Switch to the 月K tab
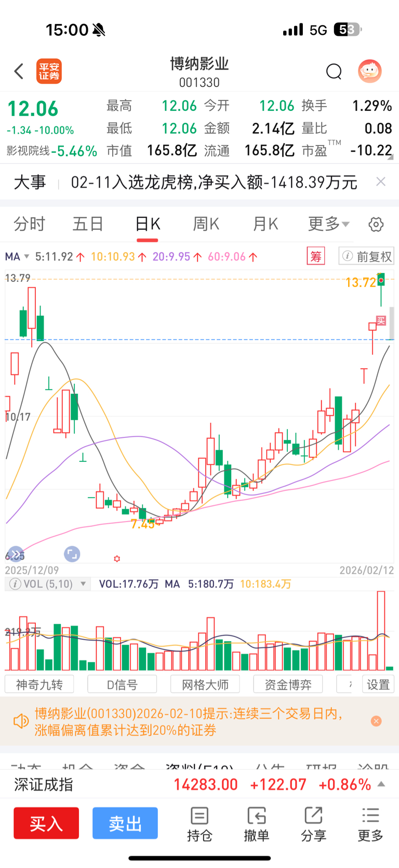The height and width of the screenshot is (868, 399). 265,224
